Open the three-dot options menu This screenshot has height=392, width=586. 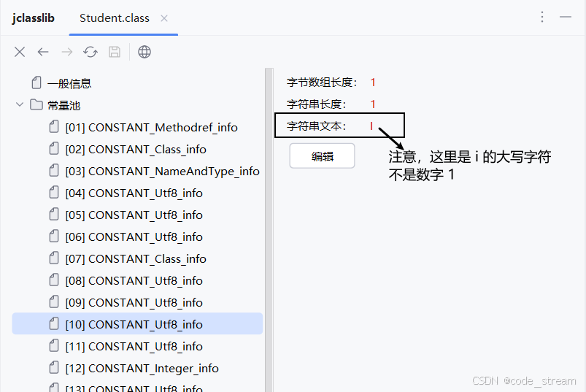pos(542,18)
